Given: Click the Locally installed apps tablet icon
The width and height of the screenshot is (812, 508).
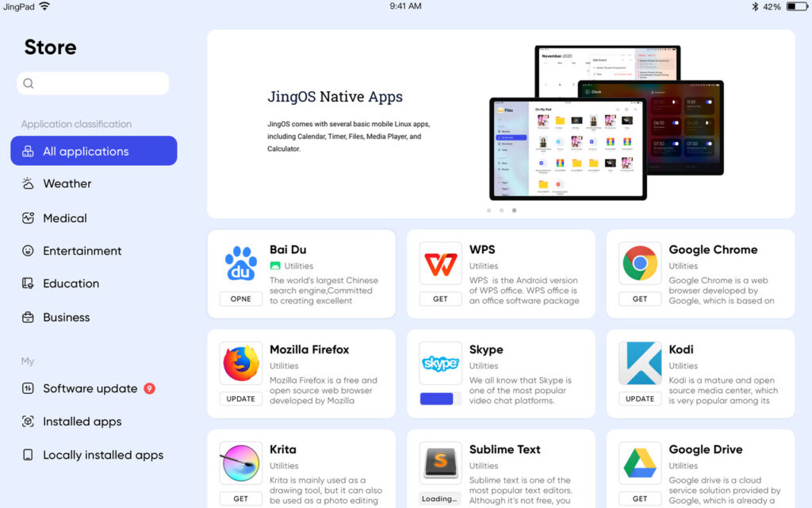Looking at the screenshot, I should (28, 455).
